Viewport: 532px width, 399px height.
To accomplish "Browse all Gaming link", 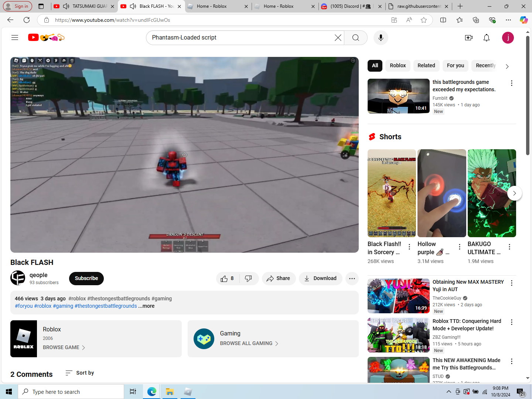I will 249,344.
